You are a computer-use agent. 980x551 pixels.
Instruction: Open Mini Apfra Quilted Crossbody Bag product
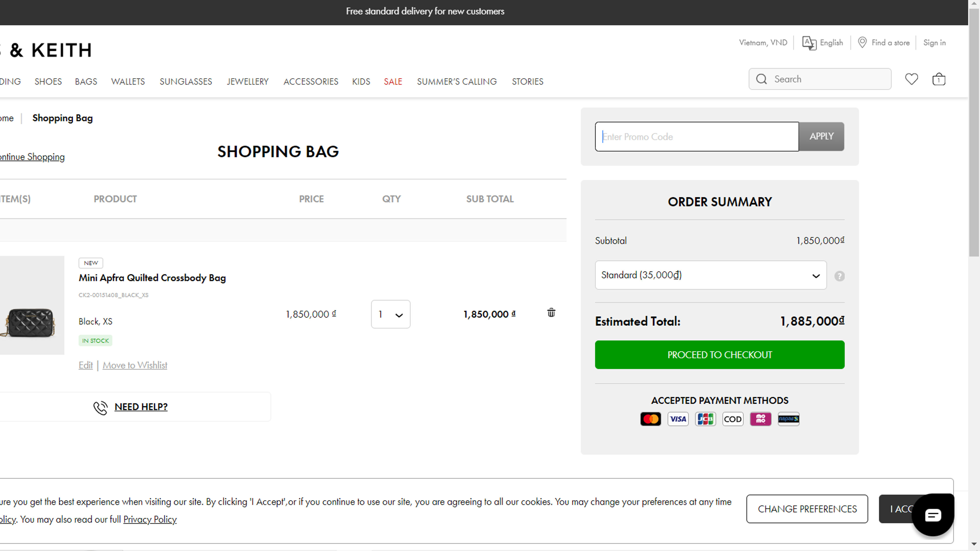coord(152,278)
